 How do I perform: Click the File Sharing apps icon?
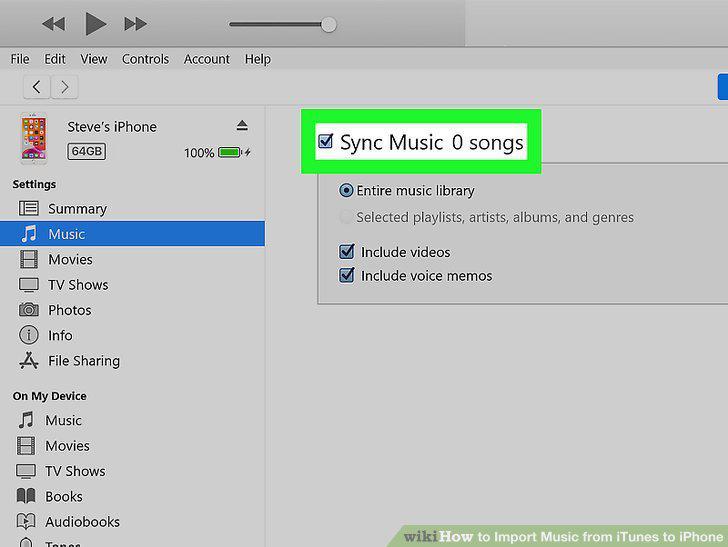tap(29, 360)
